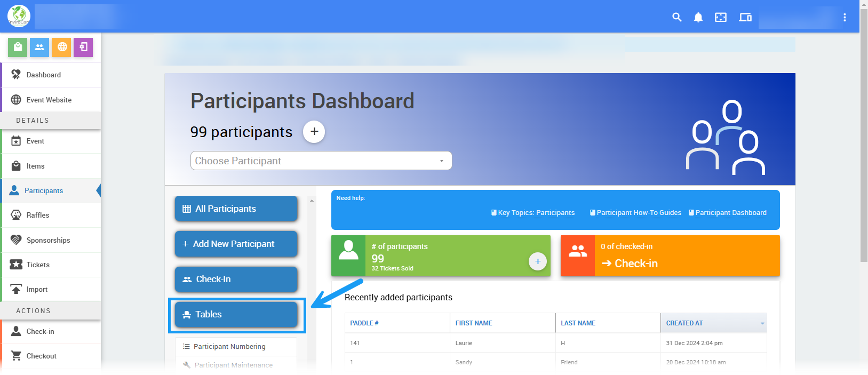Click Add New Participant button

(x=236, y=244)
